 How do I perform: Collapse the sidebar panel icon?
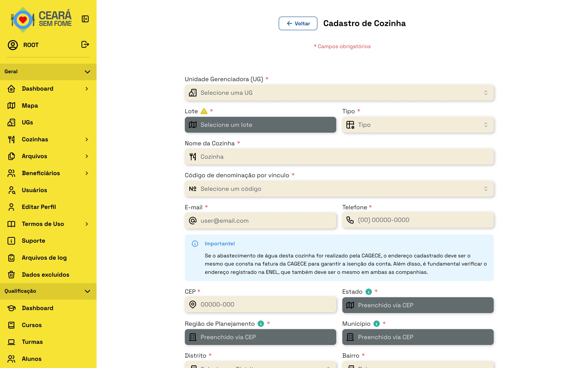(x=85, y=19)
